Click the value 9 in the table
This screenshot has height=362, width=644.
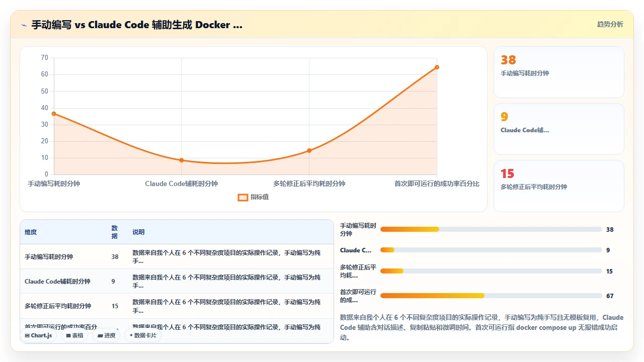113,282
